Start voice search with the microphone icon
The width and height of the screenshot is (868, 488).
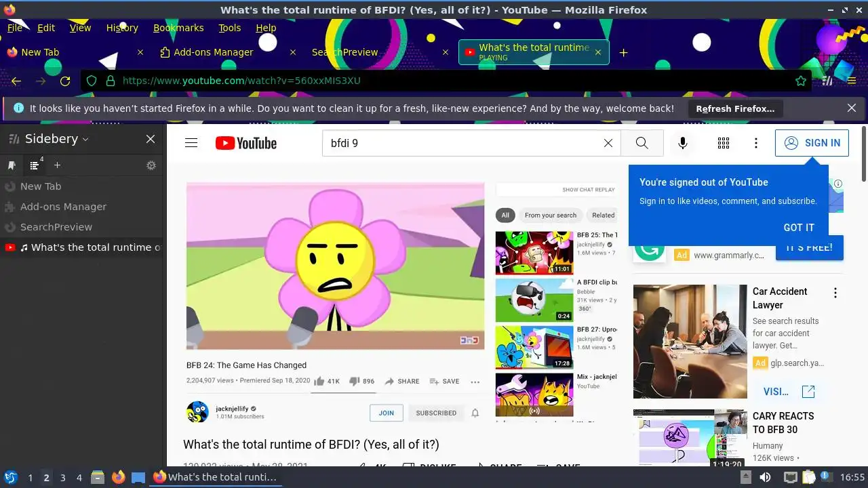coord(683,143)
